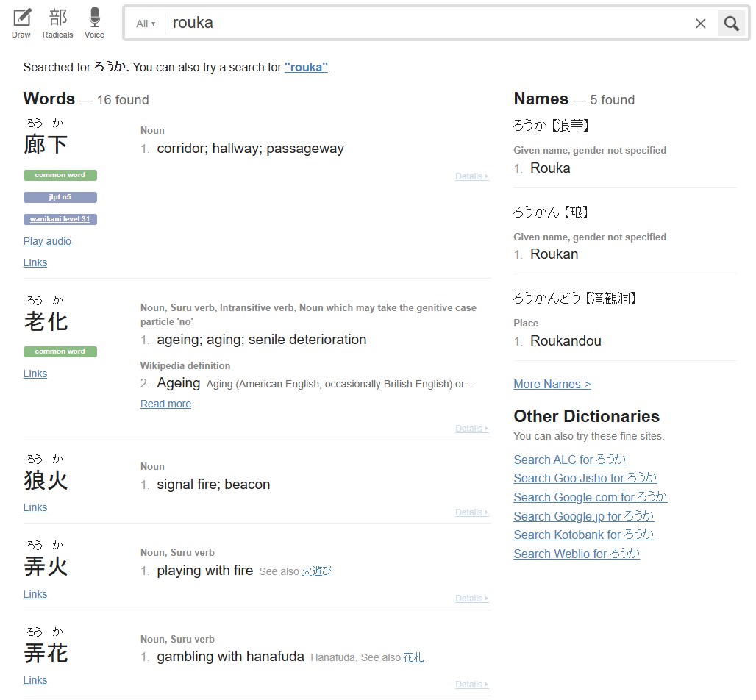Click the kanji word 廊下
This screenshot has width=756, height=700.
(x=46, y=145)
